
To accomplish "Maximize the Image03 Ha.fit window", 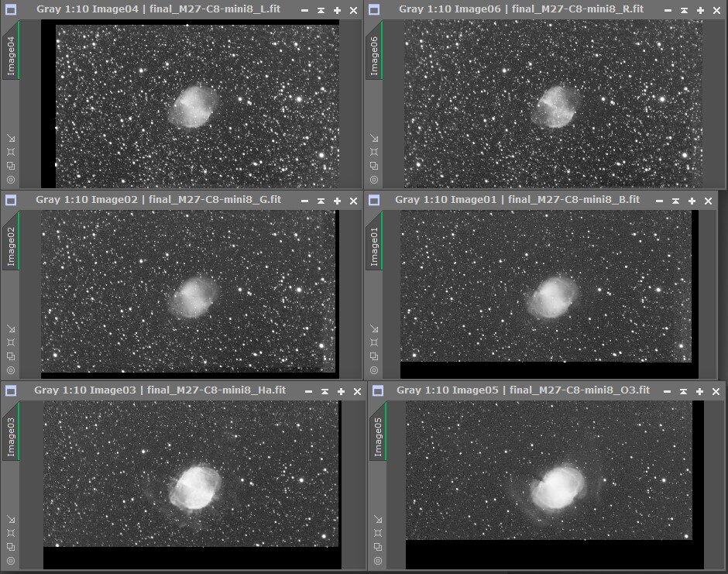I will click(341, 391).
